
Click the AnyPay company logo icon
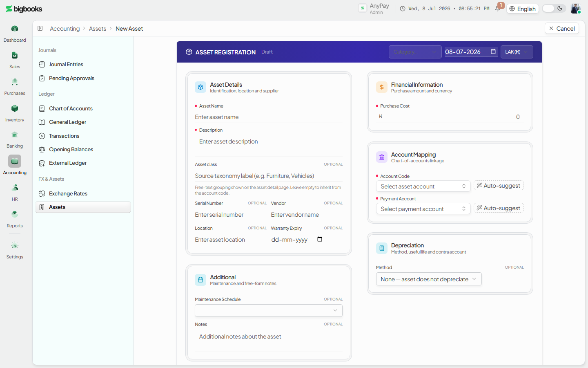363,8
